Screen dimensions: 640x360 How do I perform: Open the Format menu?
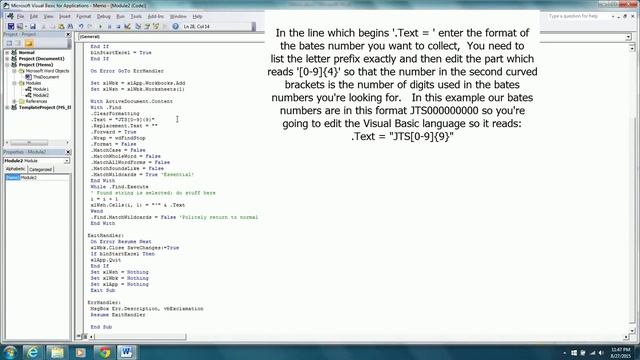84,16
